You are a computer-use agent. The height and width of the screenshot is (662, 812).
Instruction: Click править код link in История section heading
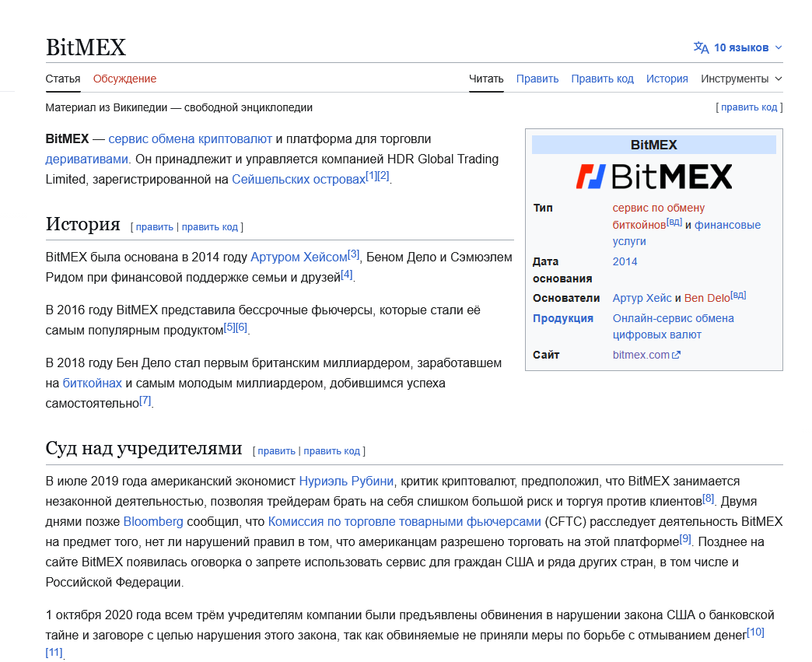210,227
